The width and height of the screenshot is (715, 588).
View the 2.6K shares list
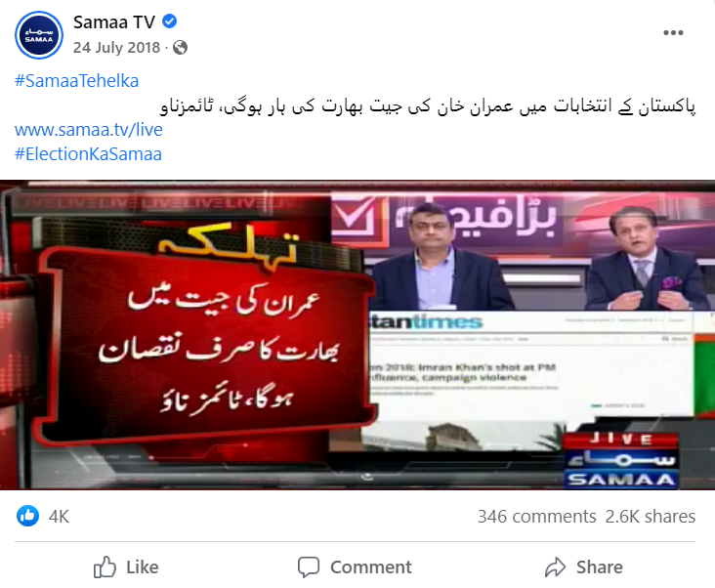pos(651,517)
